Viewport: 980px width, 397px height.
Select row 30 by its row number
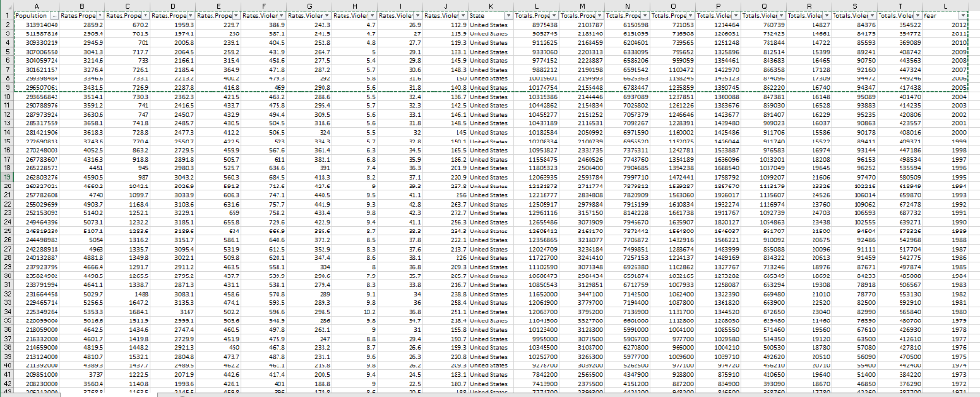(7, 274)
